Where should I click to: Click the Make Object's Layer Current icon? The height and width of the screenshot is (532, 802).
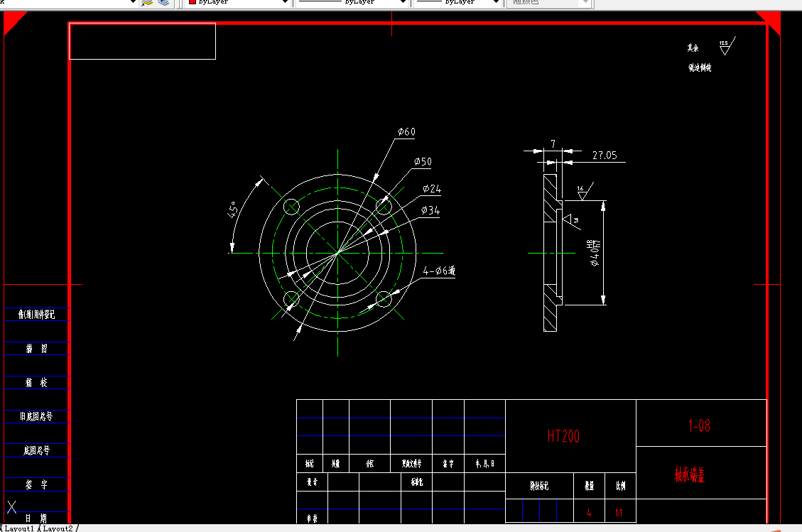[x=147, y=2]
